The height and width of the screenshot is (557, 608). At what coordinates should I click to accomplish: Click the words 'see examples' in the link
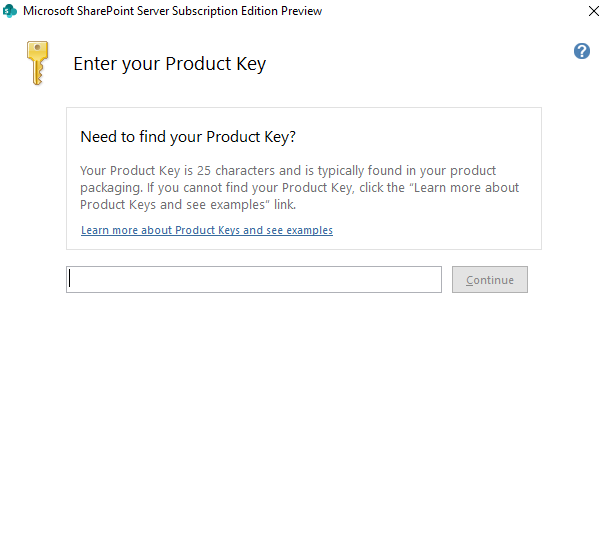[x=299, y=230]
